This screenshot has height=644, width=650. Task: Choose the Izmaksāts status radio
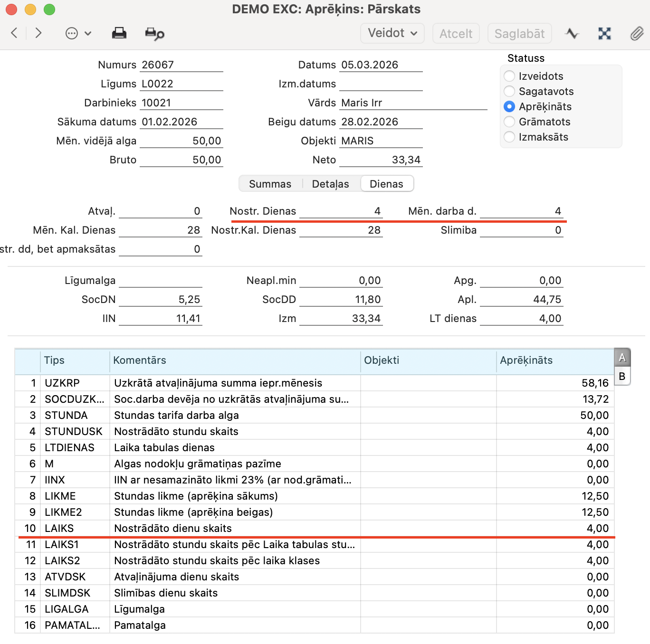point(509,137)
